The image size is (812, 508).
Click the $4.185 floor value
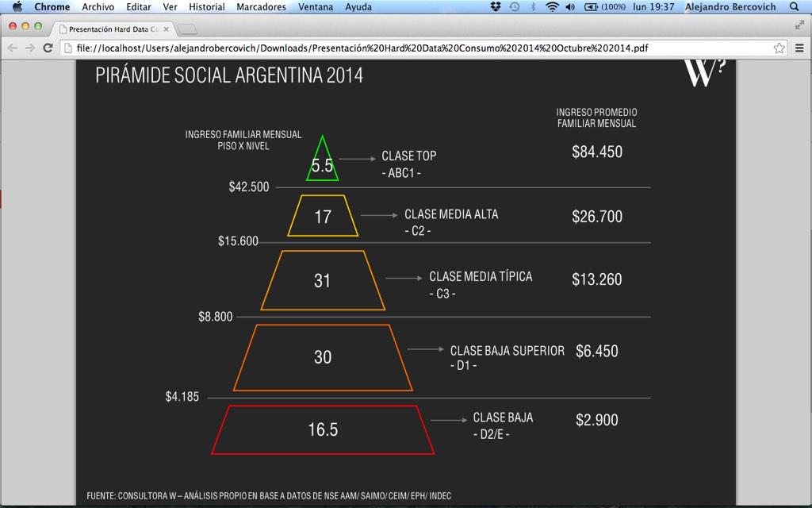(182, 397)
